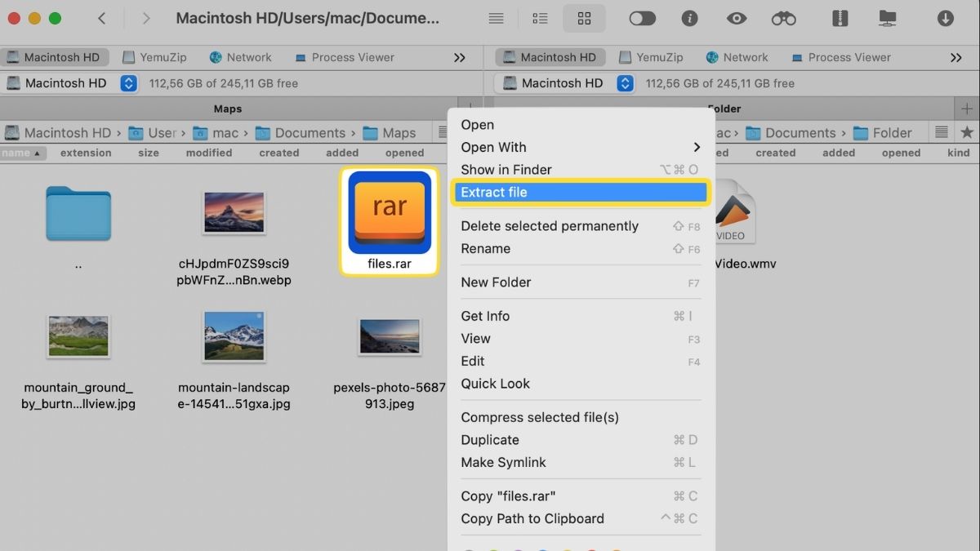Screen dimensions: 980x551
Task: Click the zip archive icon in the toolbar
Action: pos(840,18)
